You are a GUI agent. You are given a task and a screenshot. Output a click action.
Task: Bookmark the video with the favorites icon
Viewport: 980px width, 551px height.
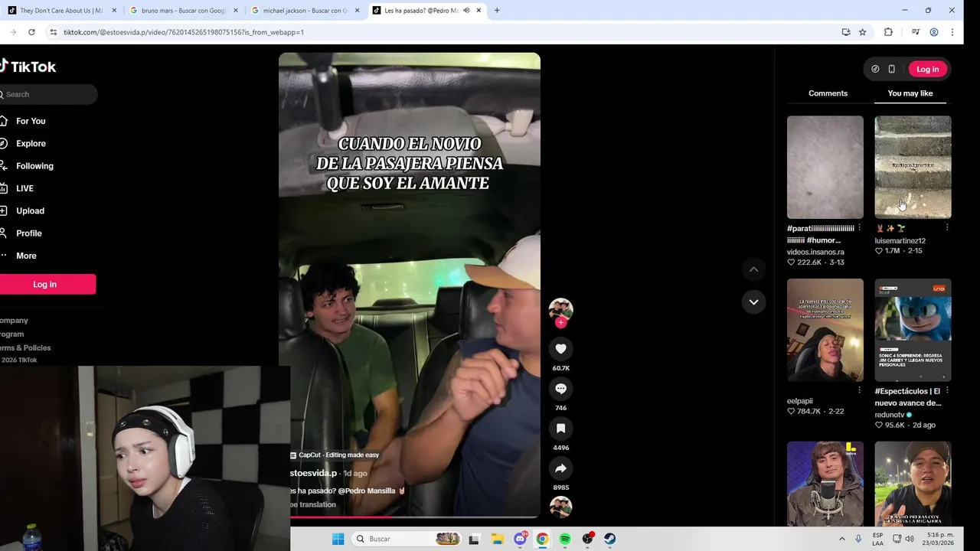click(560, 429)
